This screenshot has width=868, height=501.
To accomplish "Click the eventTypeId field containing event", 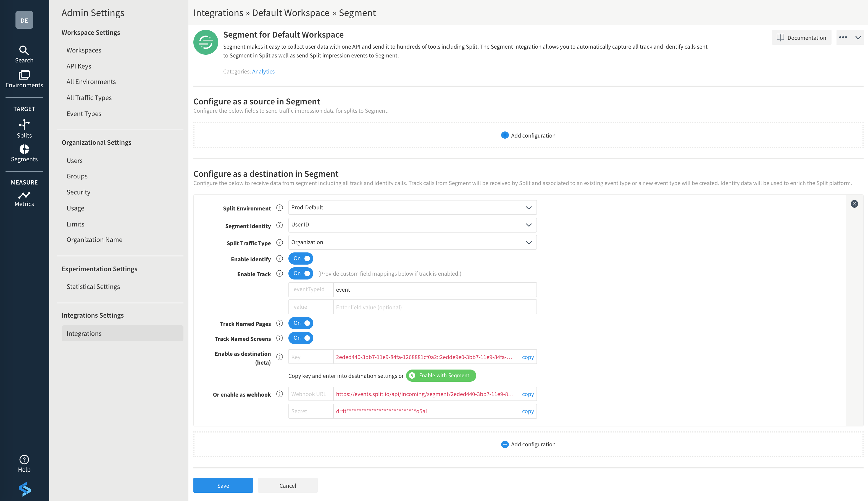I will pos(435,290).
